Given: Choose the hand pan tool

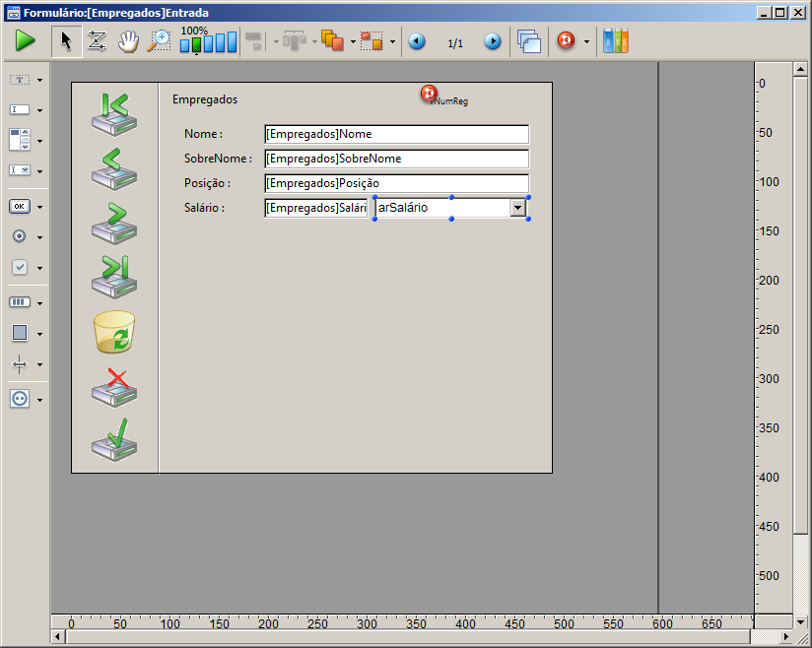Looking at the screenshot, I should pyautogui.click(x=128, y=41).
